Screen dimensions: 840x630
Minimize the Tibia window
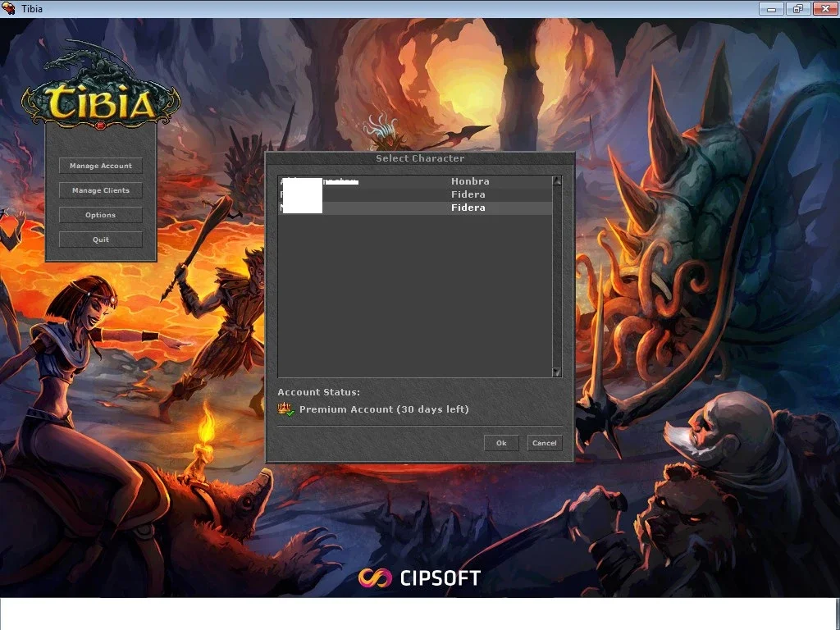771,8
